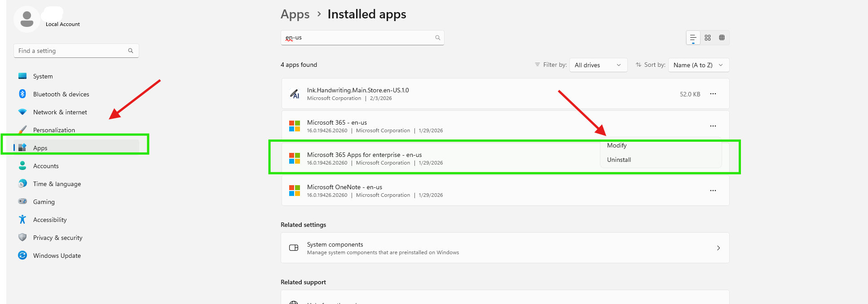Select the Ink.Handwriting.Main.Store.en-US.1.0 row

click(x=505, y=94)
